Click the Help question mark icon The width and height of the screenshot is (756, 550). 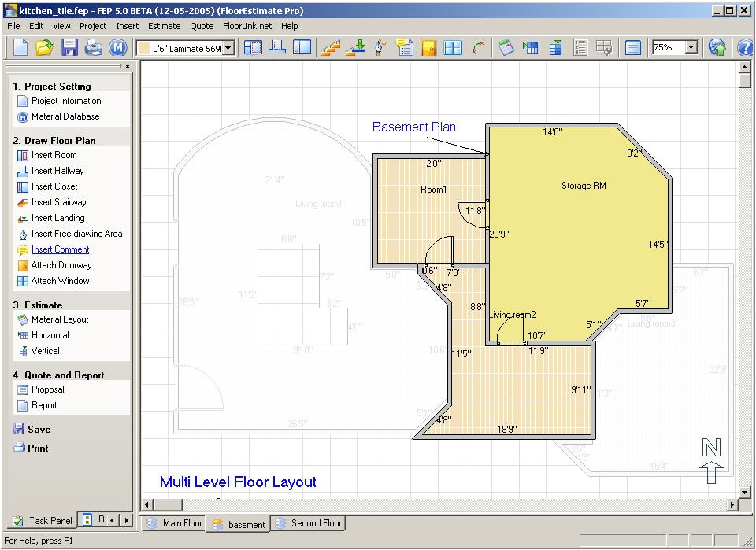coord(743,48)
